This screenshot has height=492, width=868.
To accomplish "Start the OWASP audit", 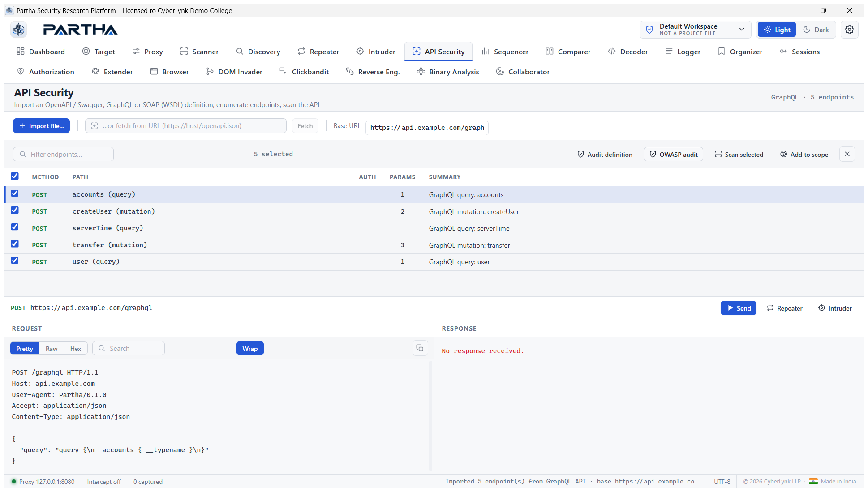I will (673, 154).
